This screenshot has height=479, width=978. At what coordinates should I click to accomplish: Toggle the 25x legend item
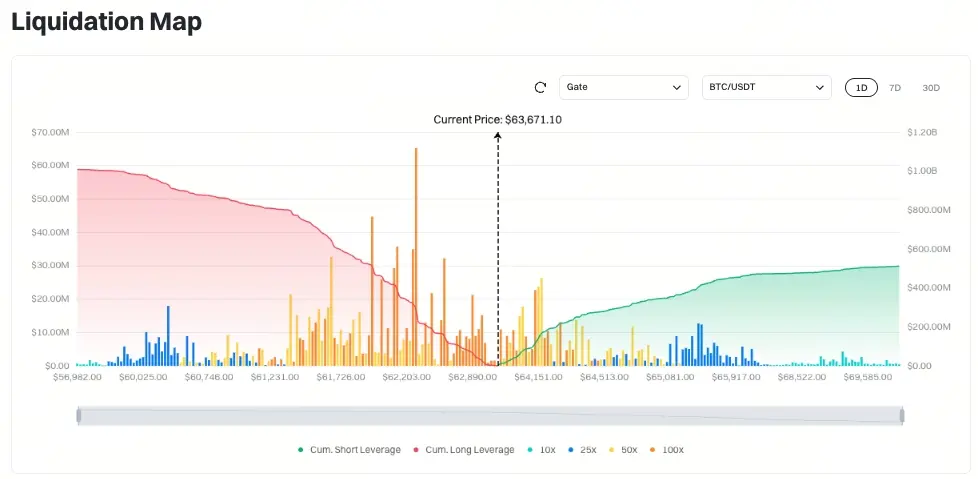click(581, 450)
